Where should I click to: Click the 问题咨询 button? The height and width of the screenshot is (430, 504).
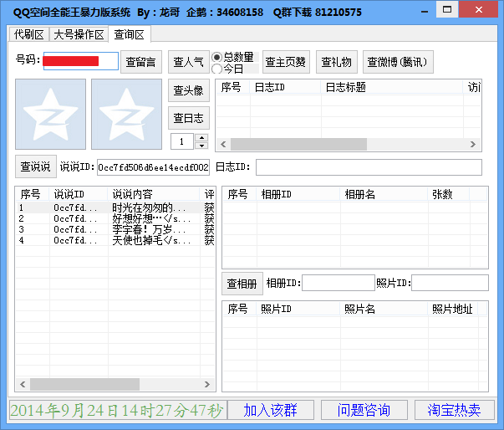364,410
